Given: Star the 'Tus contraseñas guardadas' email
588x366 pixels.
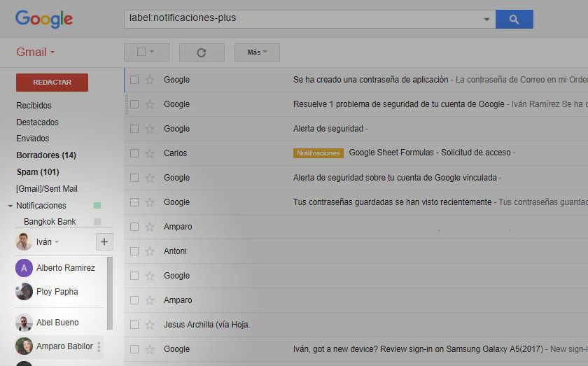Looking at the screenshot, I should click(150, 202).
